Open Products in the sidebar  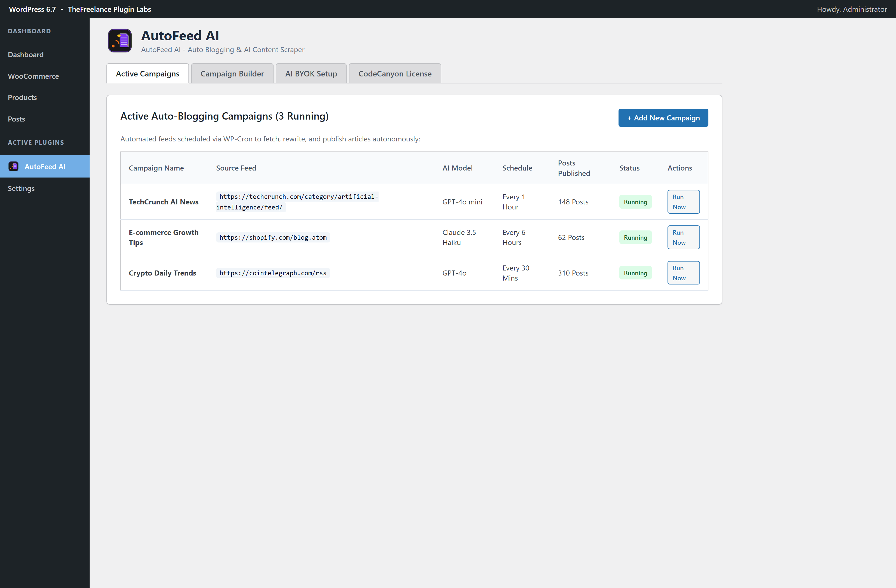click(22, 97)
